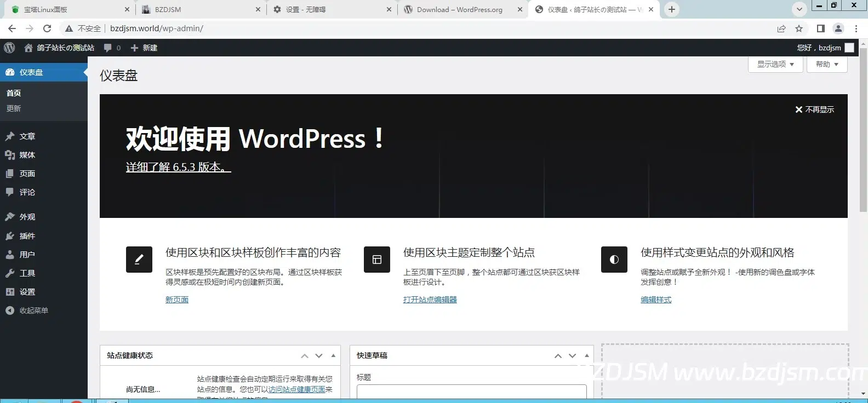Dismiss welcome panel with 不再显示
Screen dimensions: 868x403
tap(814, 110)
